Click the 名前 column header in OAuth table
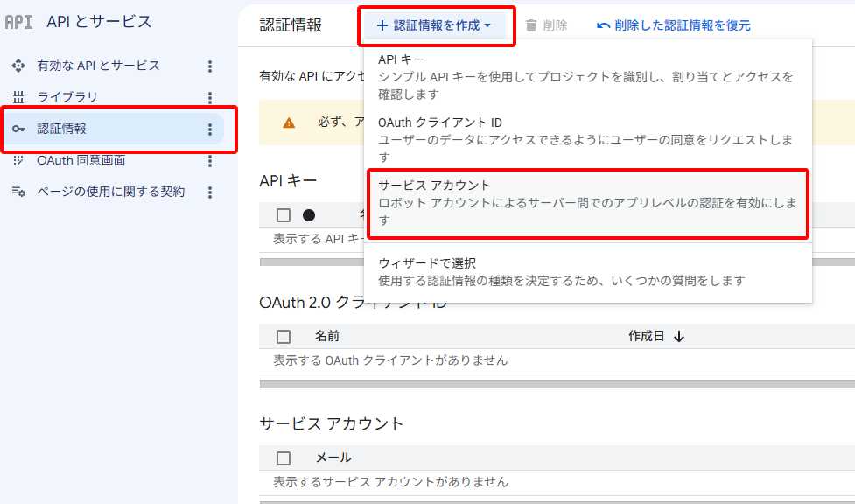Screen dimensions: 855x504 tap(327, 336)
